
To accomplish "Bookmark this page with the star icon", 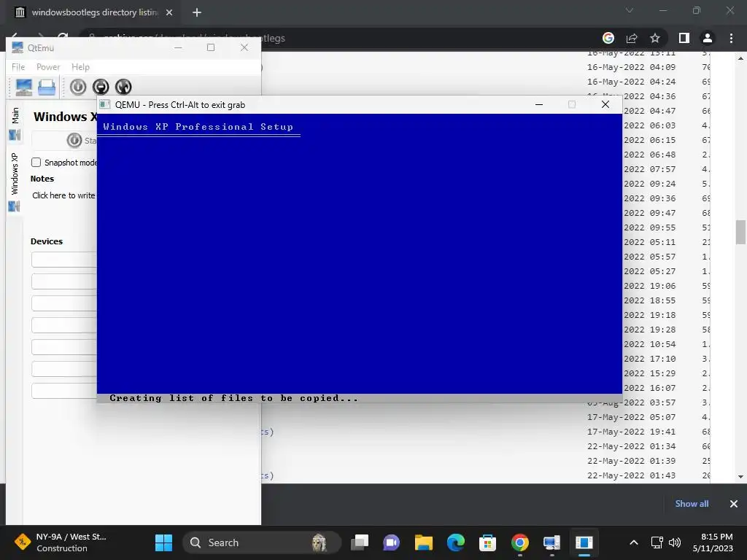I will pyautogui.click(x=655, y=38).
